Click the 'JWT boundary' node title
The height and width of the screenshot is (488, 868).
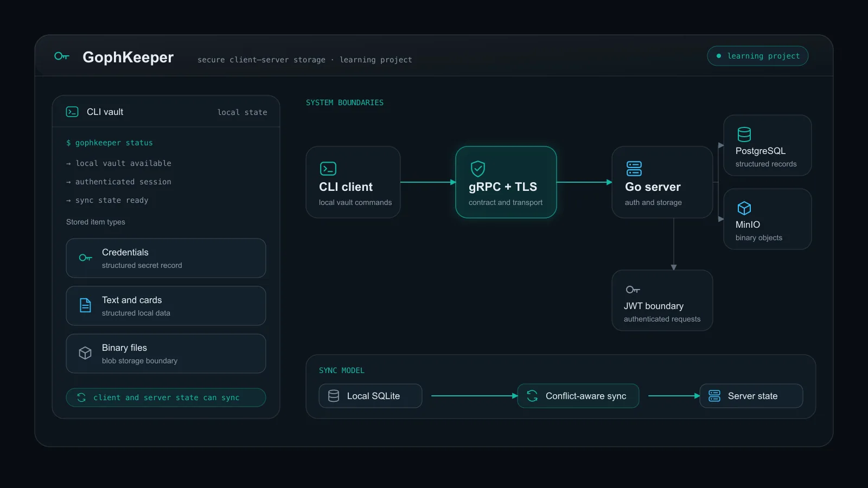click(x=654, y=306)
